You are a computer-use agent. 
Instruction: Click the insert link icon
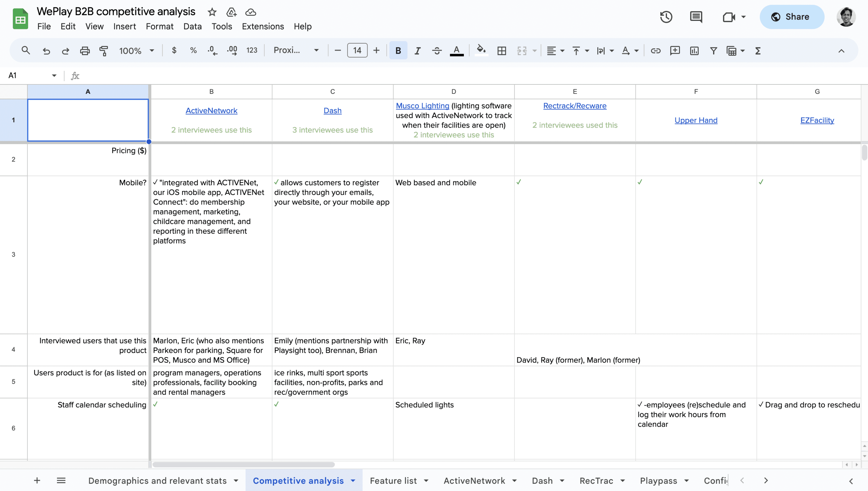click(655, 50)
